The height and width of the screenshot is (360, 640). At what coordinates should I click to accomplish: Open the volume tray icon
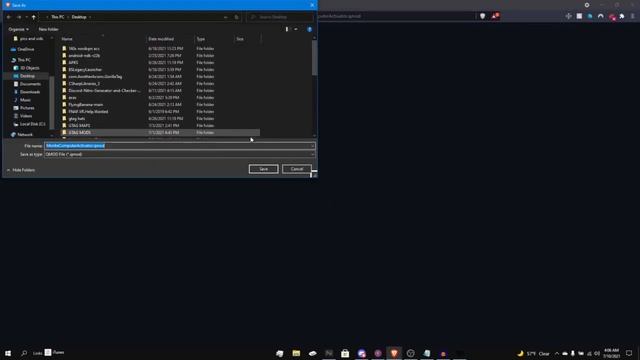tap(597, 353)
